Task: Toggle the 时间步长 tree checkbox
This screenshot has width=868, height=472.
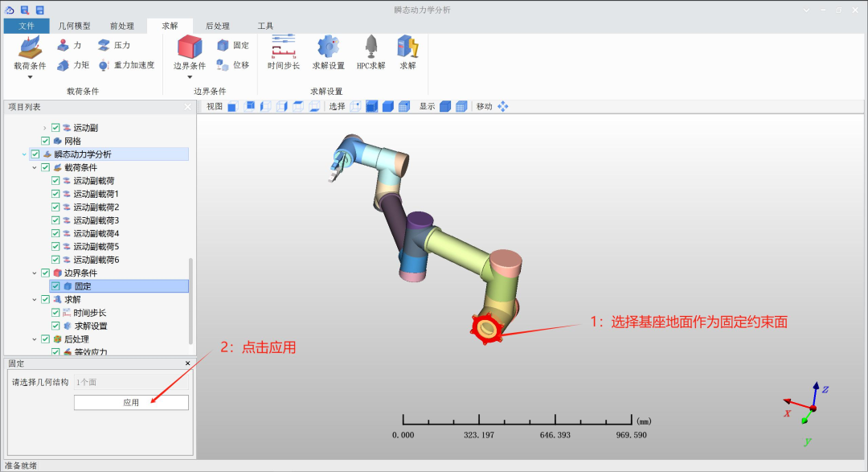Action: pyautogui.click(x=55, y=313)
